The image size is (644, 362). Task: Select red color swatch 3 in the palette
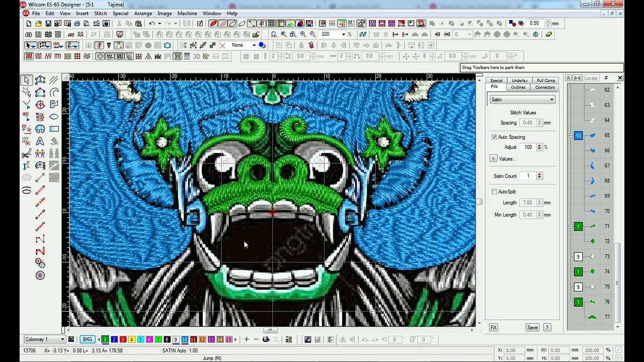[x=123, y=339]
